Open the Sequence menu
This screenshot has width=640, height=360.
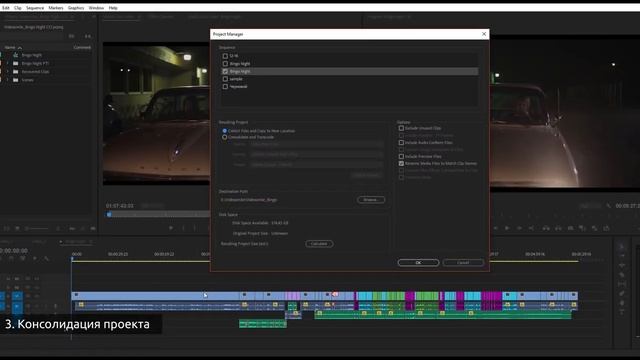[x=35, y=8]
